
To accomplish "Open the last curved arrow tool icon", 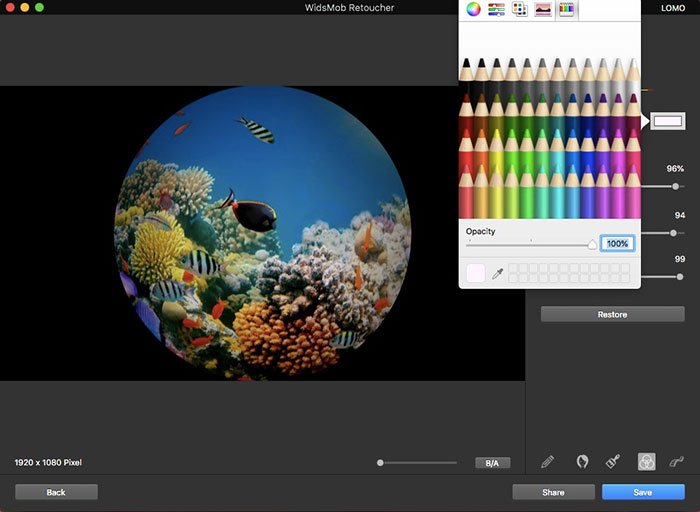I will [x=676, y=462].
